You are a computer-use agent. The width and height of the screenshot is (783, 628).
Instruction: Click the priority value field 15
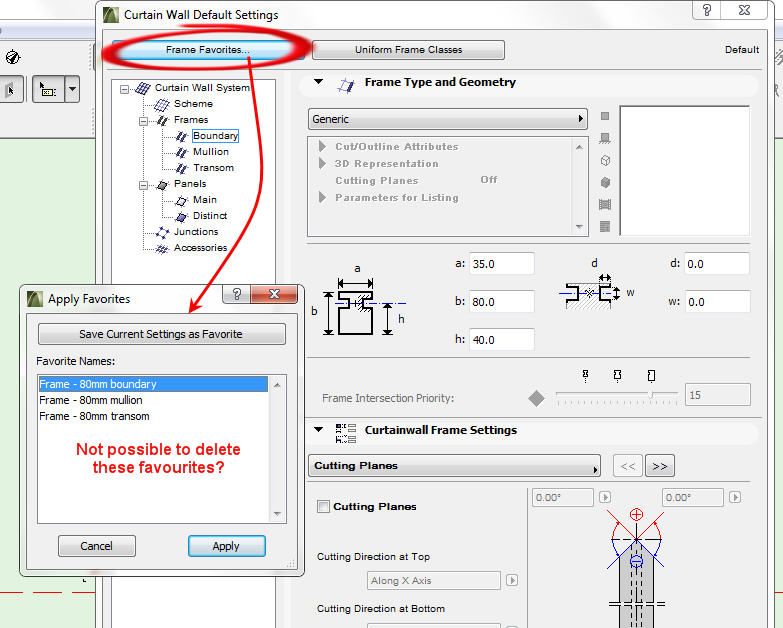click(x=717, y=395)
